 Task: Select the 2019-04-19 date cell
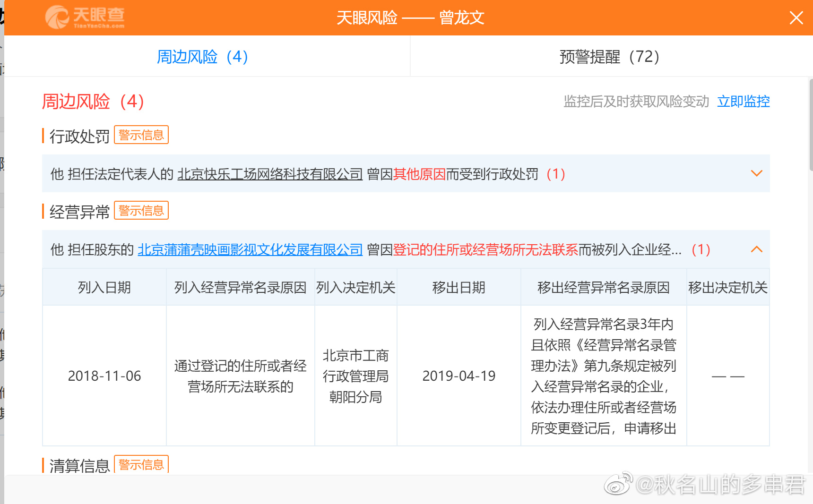click(459, 376)
